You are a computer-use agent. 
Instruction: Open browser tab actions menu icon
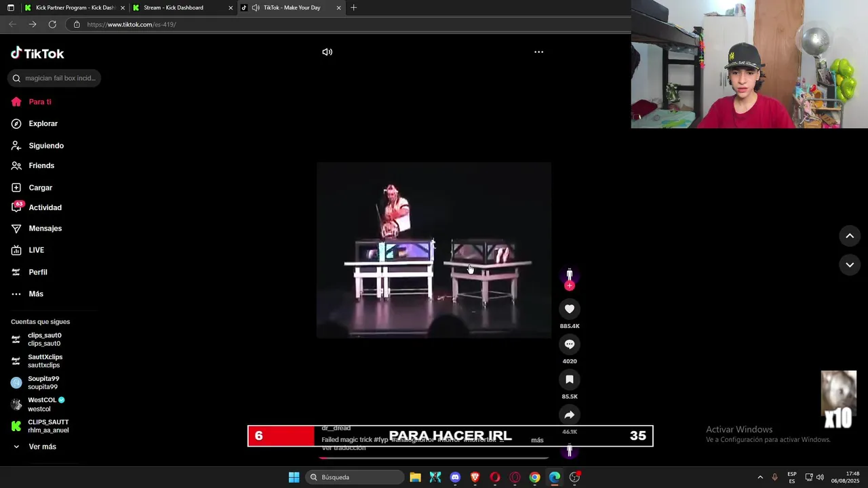11,7
